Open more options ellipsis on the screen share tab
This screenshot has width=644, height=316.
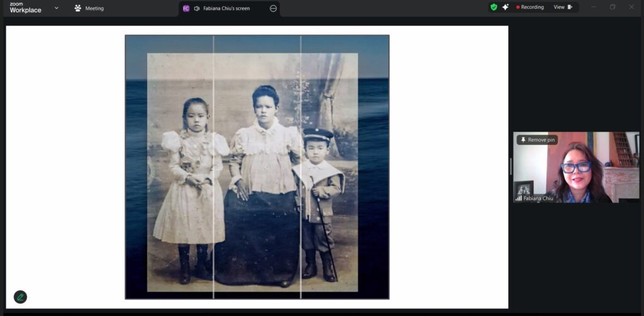point(273,8)
